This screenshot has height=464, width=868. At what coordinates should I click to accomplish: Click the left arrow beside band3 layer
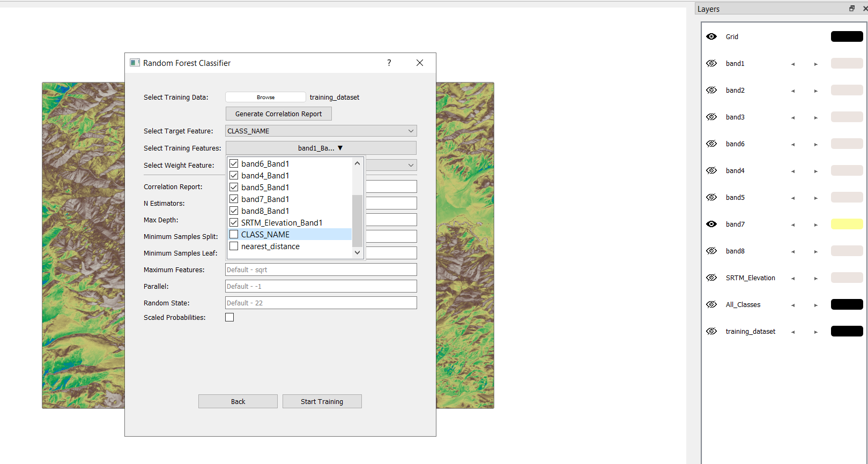coord(793,118)
